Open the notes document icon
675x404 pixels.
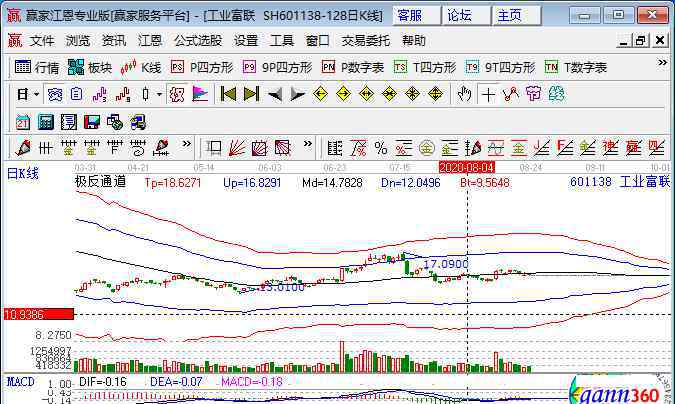click(69, 123)
